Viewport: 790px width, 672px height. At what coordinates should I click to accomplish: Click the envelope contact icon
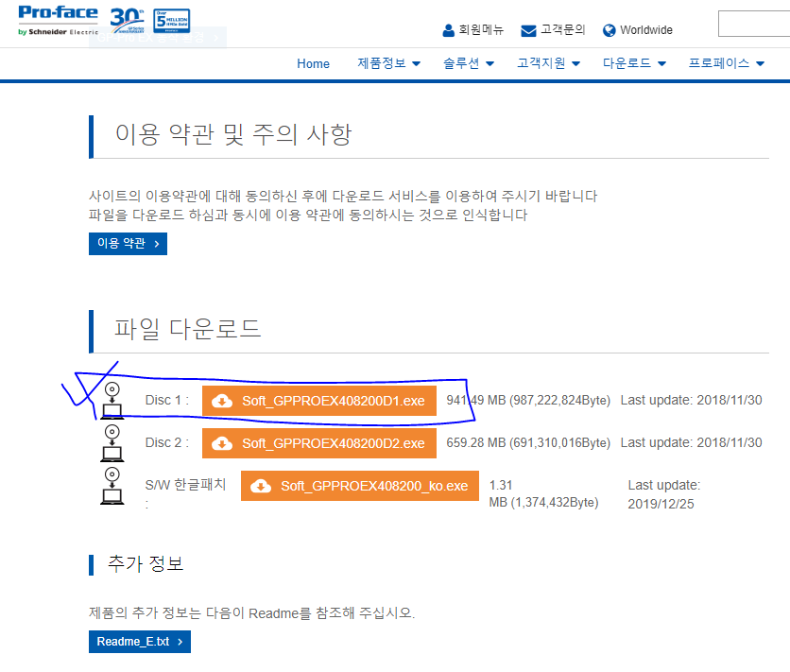[528, 31]
